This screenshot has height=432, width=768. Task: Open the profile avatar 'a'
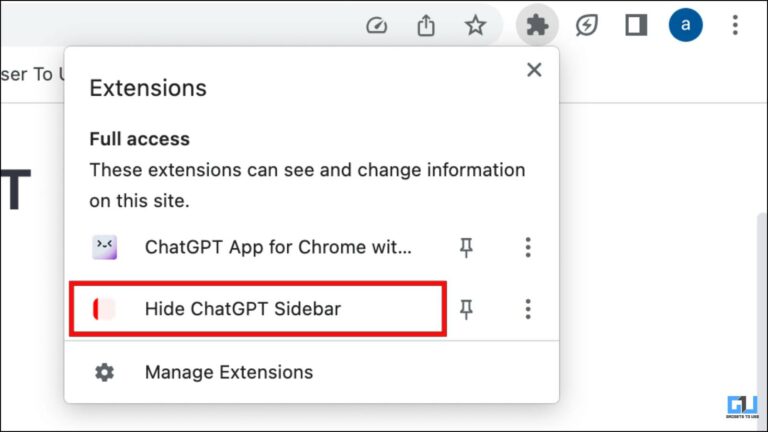click(686, 24)
